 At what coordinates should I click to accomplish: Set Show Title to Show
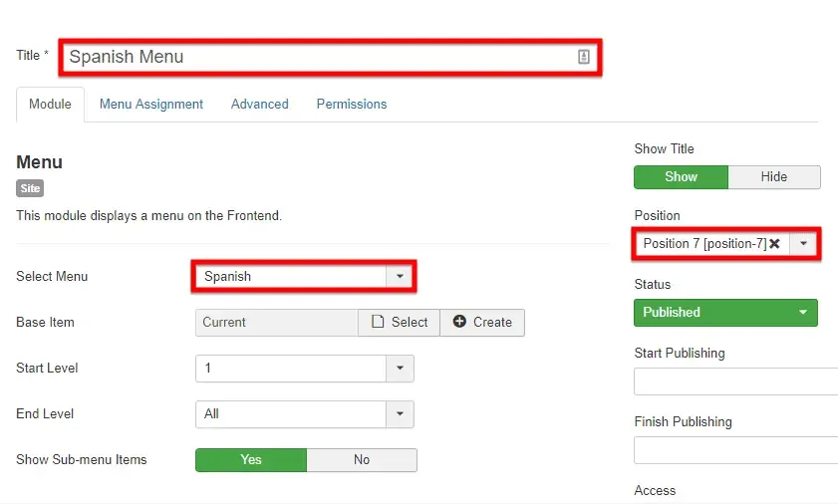click(681, 177)
